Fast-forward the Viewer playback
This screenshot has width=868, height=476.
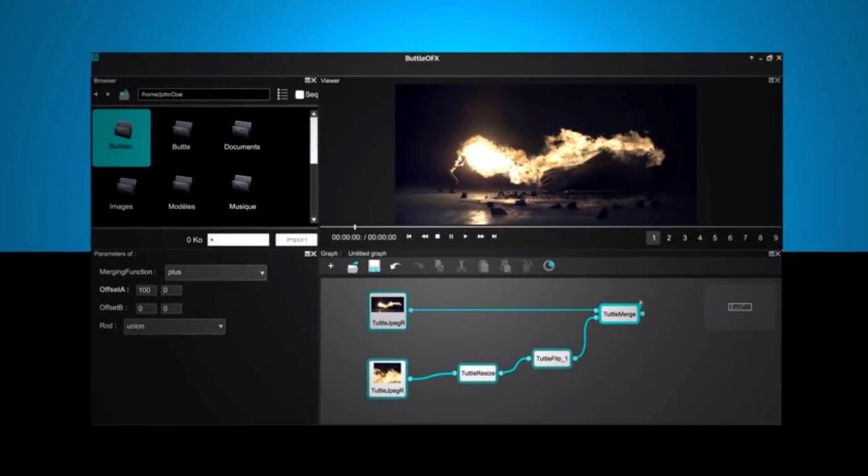pos(481,237)
